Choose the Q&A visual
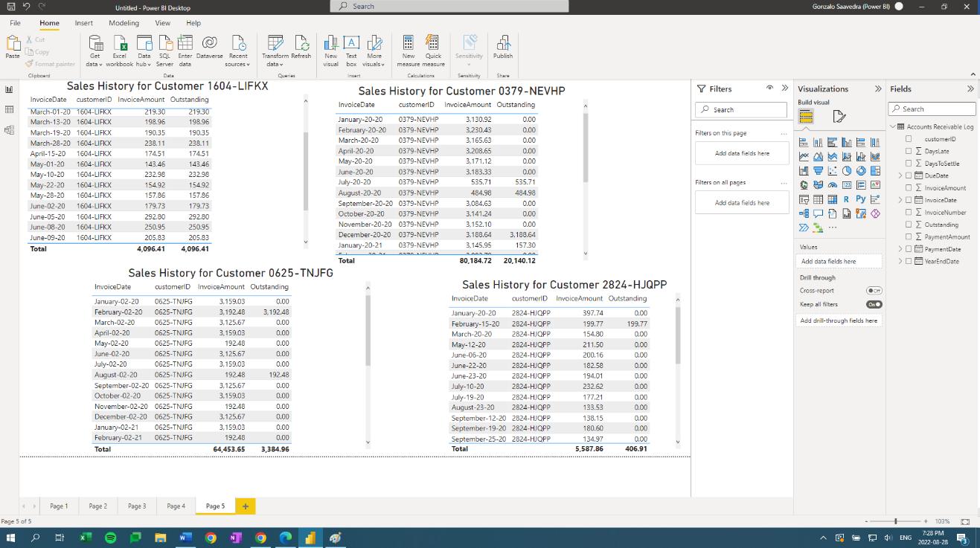Image resolution: width=980 pixels, height=548 pixels. [x=819, y=213]
